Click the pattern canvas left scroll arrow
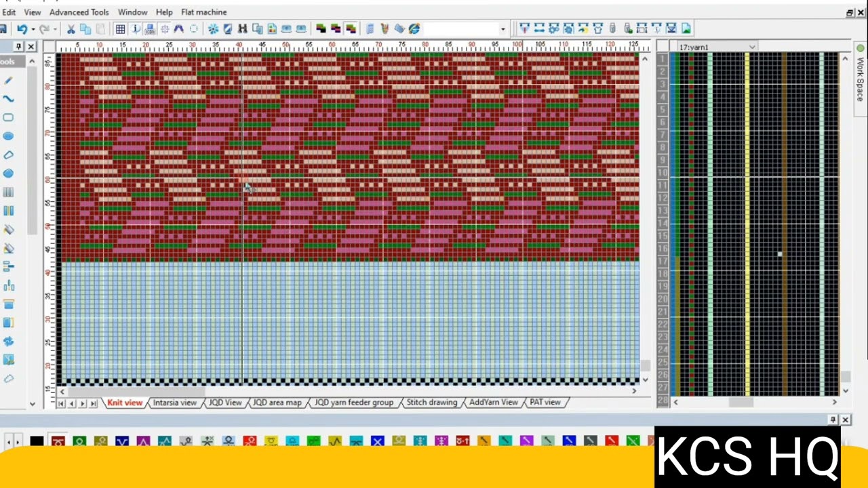The width and height of the screenshot is (868, 488). tap(62, 391)
